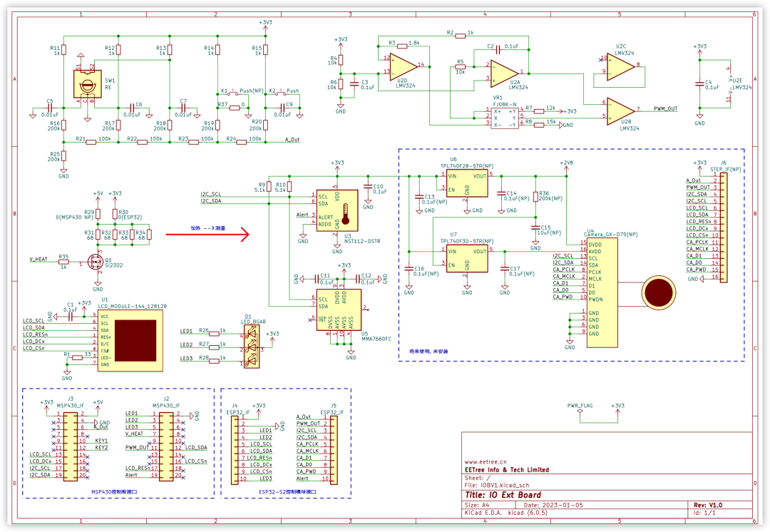Click the VR1 FJ08K-N joystick block
The height and width of the screenshot is (532, 770).
[x=504, y=118]
